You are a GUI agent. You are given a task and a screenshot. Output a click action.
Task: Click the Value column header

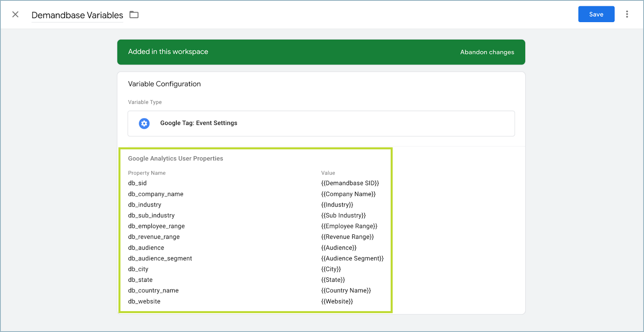328,173
